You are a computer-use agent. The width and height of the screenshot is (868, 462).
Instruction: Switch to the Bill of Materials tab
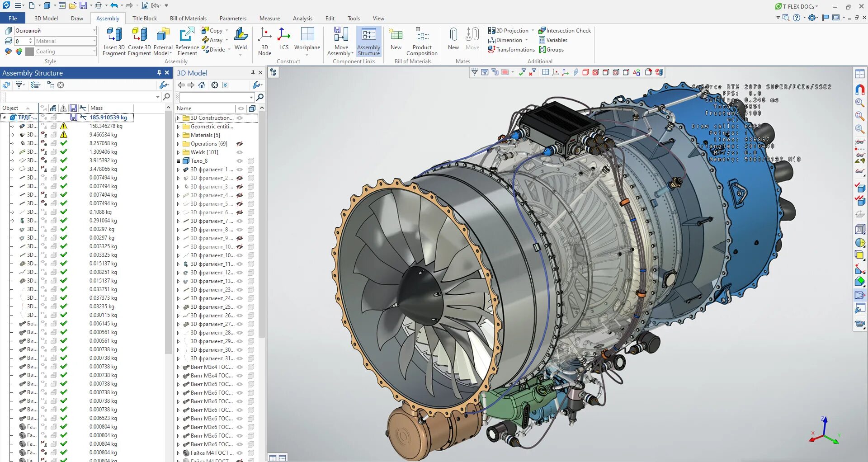(x=188, y=19)
